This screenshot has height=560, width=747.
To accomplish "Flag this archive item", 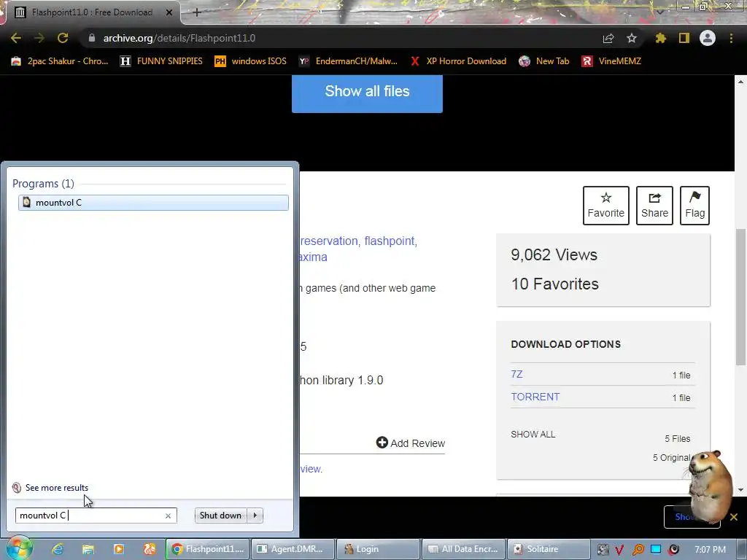I will [694, 205].
